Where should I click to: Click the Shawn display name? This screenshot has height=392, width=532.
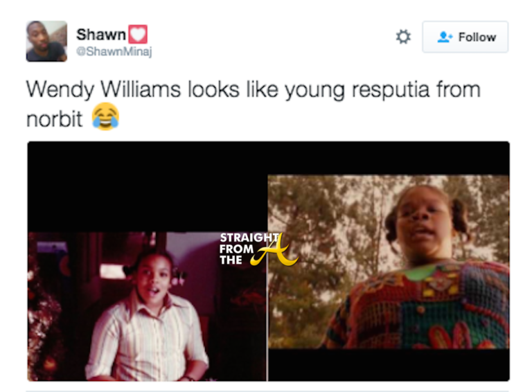101,34
